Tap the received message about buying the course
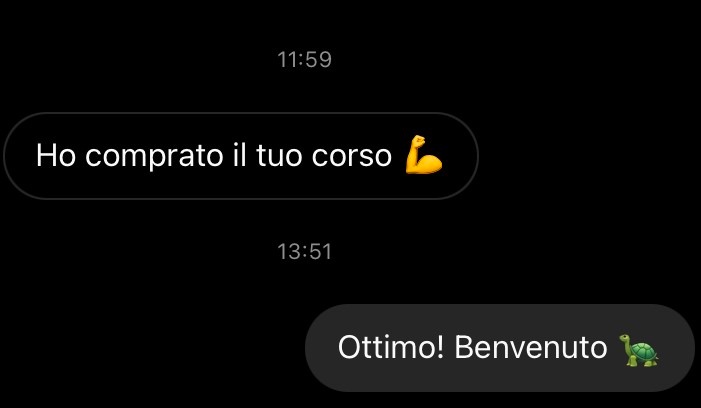The image size is (701, 408). (x=241, y=156)
